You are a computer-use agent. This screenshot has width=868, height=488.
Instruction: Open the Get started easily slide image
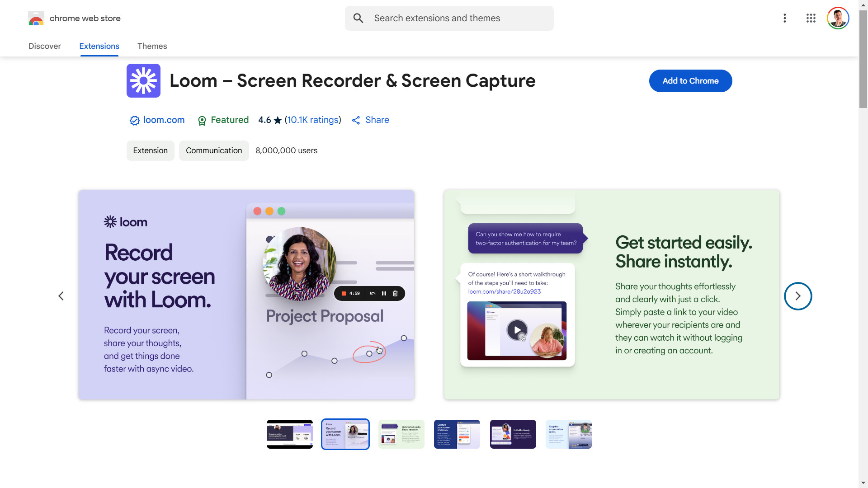(612, 295)
